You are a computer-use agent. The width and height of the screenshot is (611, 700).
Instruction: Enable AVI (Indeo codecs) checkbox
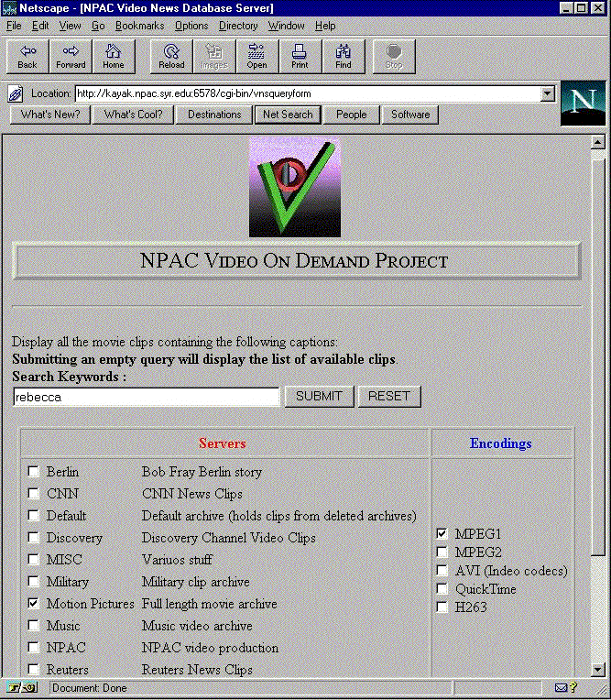442,570
